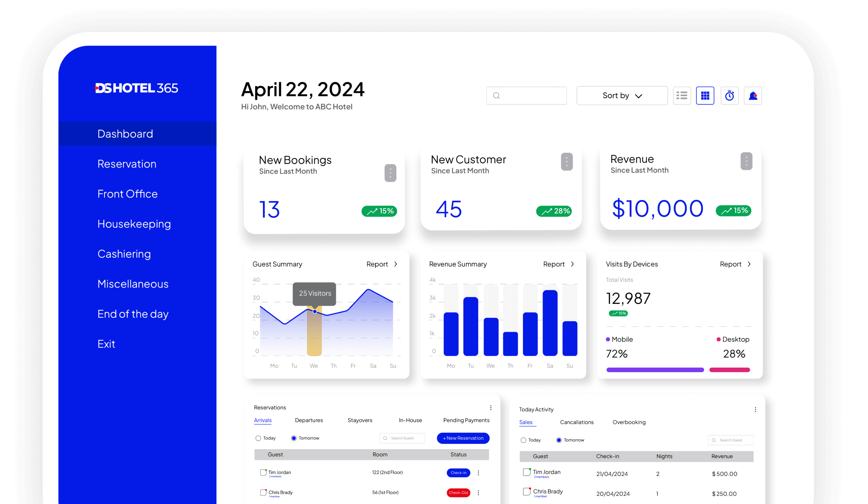Click the three-dot menu on Reservations table
Image resolution: width=868 pixels, height=504 pixels.
[x=490, y=408]
